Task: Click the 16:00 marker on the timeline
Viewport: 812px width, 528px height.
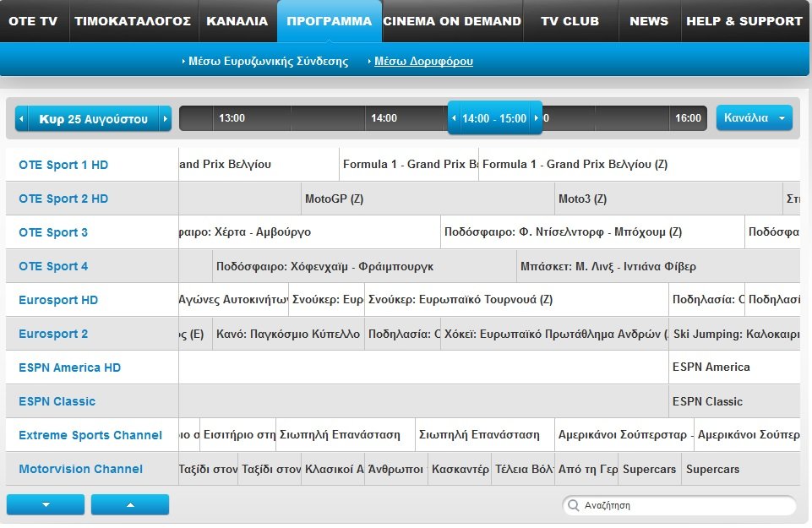Action: pyautogui.click(x=688, y=118)
